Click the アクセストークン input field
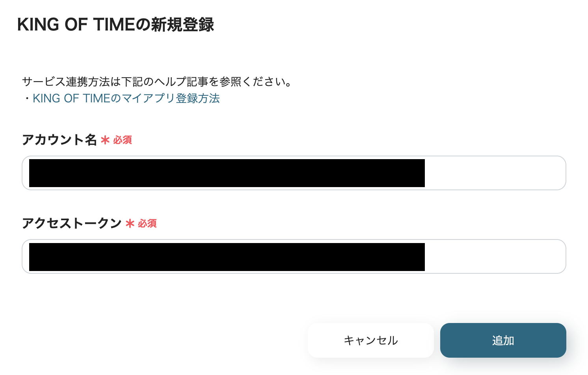The image size is (588, 375). point(294,256)
